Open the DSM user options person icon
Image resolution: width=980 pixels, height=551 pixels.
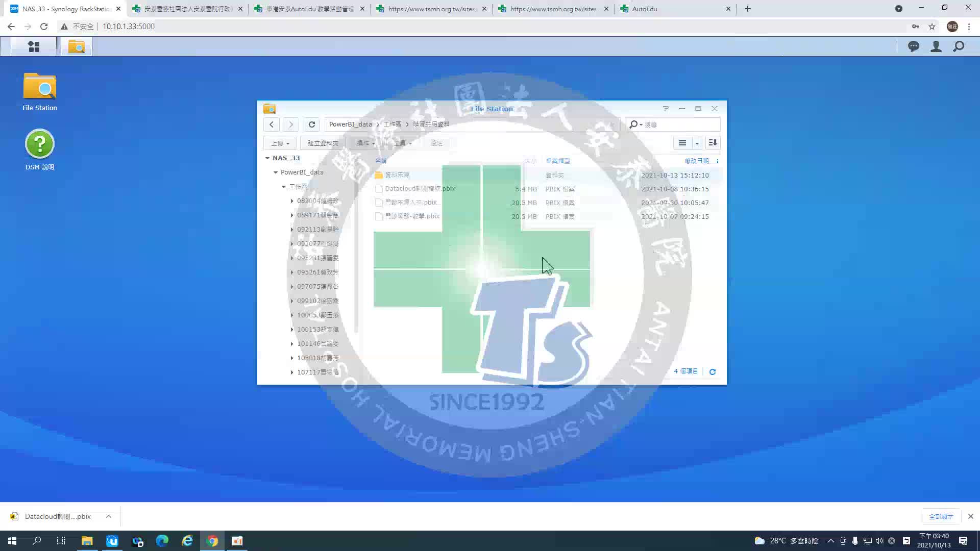[936, 46]
